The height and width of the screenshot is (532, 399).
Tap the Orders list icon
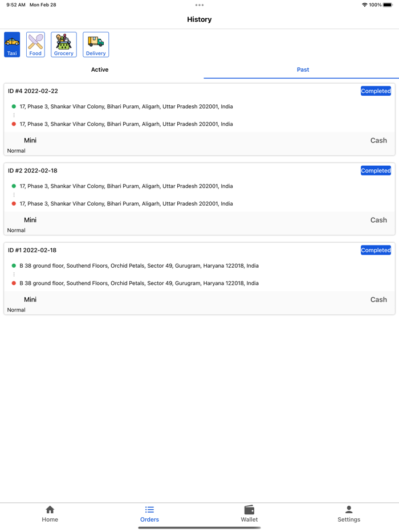click(149, 510)
